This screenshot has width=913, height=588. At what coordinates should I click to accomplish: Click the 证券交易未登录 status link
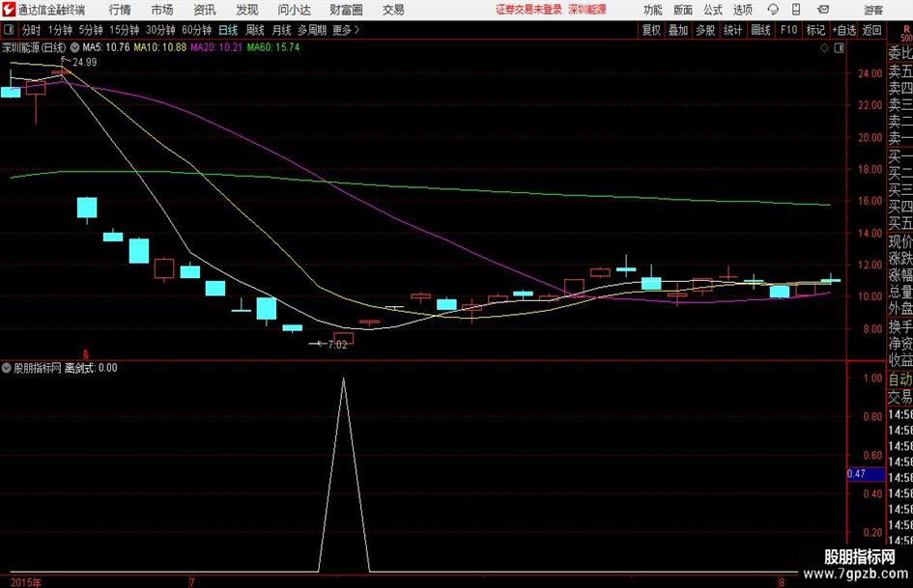coord(528,10)
